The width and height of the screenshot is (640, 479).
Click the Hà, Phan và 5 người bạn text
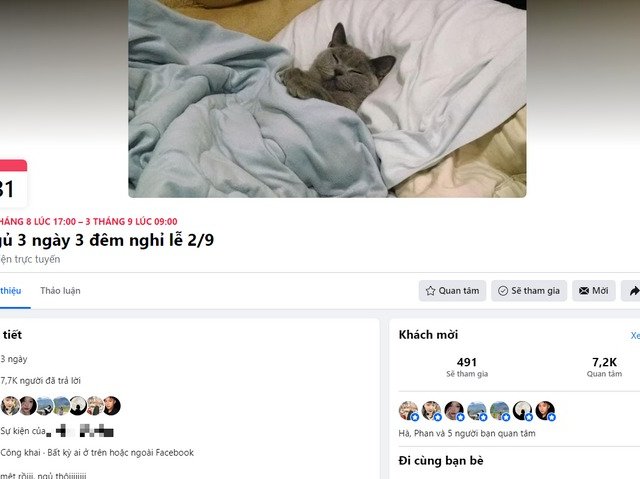click(x=467, y=433)
